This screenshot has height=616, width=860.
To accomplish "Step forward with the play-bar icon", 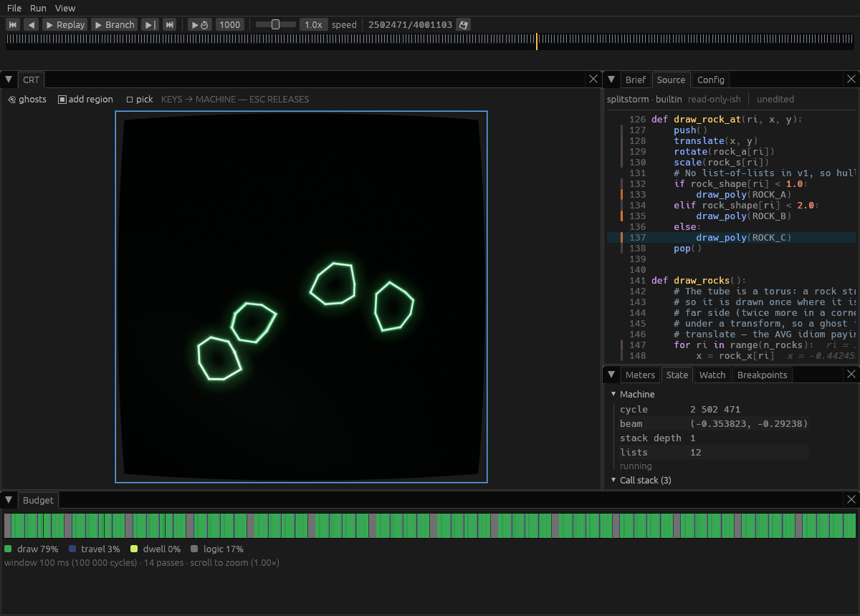I will pos(150,24).
